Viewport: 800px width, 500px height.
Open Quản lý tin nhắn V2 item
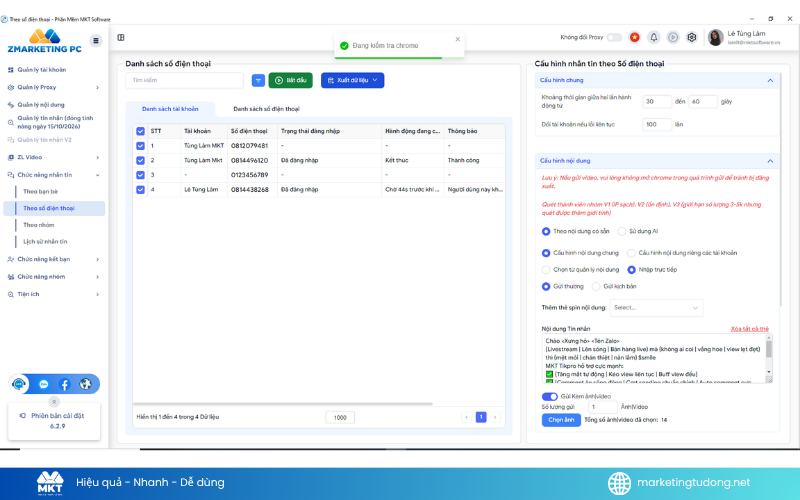(x=44, y=140)
